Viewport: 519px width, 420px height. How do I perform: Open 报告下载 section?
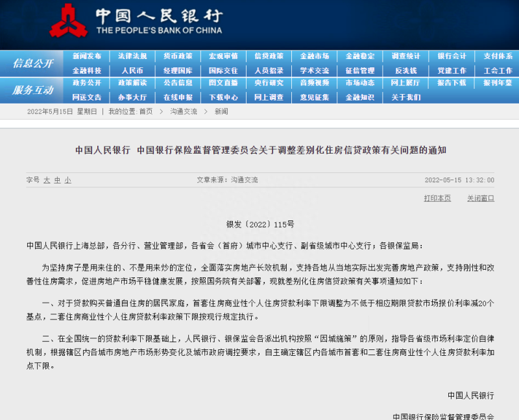point(452,83)
